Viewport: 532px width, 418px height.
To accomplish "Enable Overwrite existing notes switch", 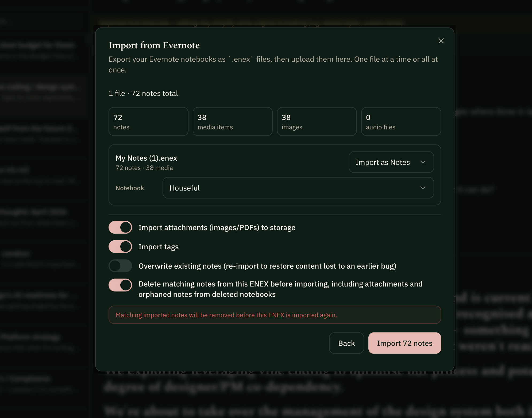I will 120,266.
